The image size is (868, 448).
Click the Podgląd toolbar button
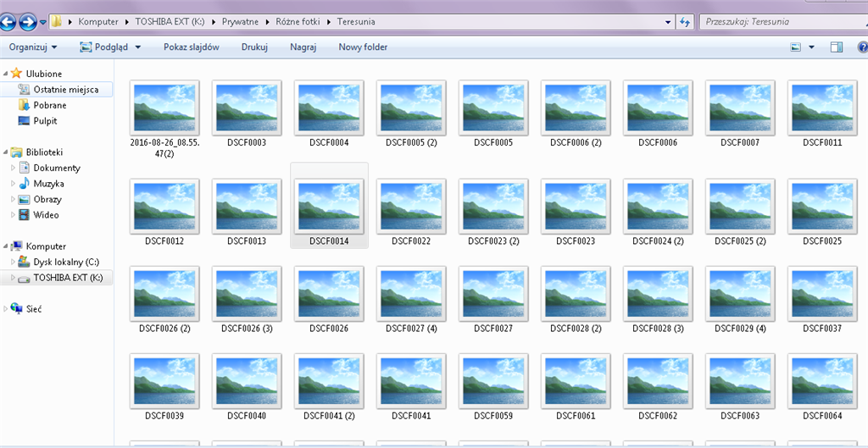(x=104, y=47)
